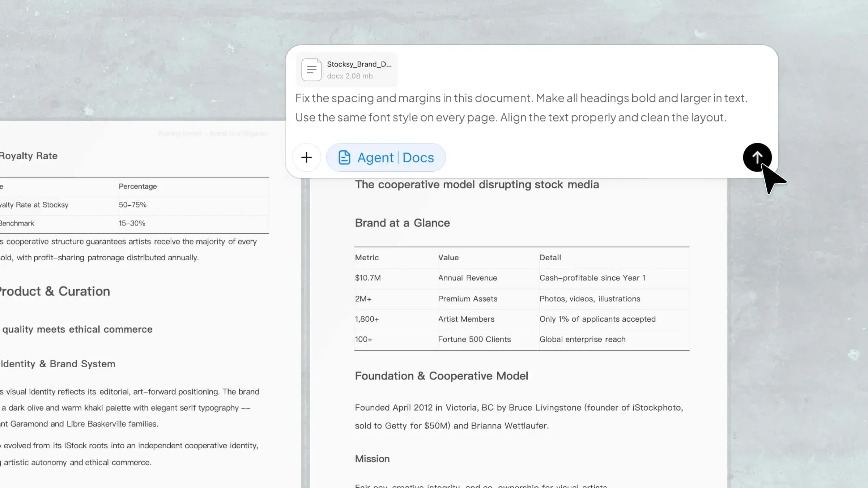The height and width of the screenshot is (488, 868).
Task: Click the 'Royalty Rate' heading on left page
Action: 29,155
